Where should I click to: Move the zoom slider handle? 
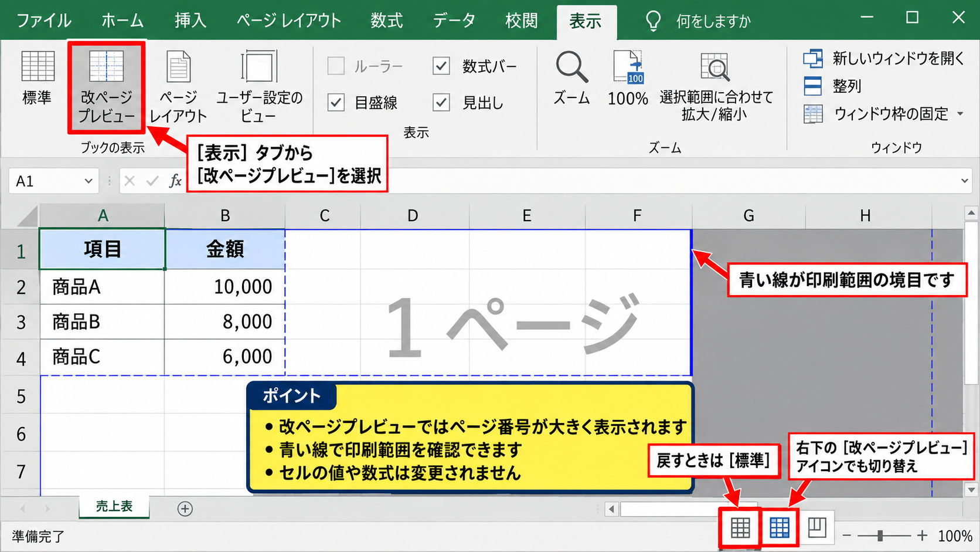[x=880, y=535]
